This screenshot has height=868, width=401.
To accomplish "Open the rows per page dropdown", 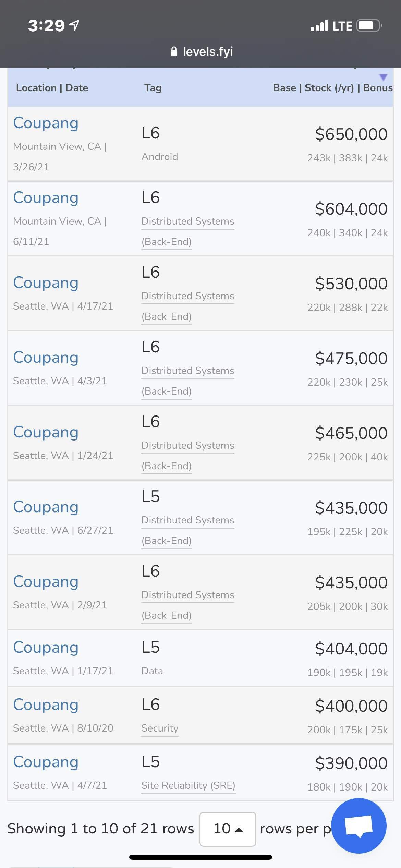I will pyautogui.click(x=228, y=829).
